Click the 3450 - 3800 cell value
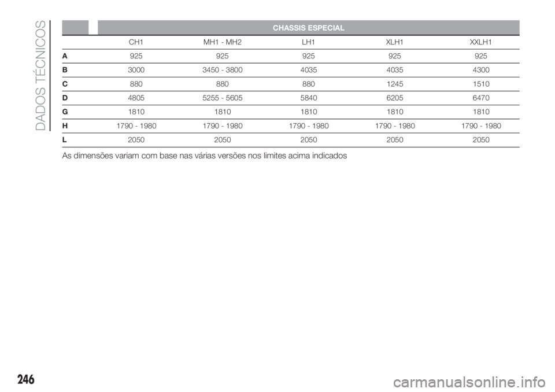 pos(222,70)
